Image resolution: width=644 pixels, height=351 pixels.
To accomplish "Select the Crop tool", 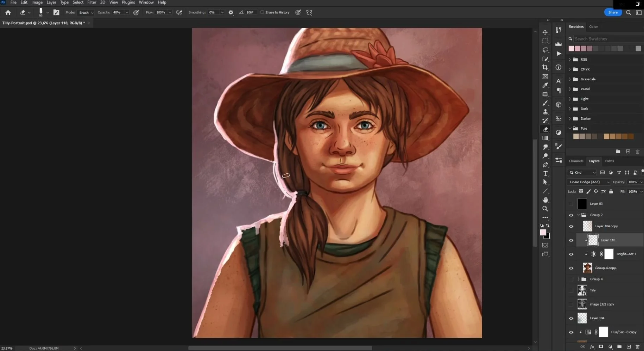I will coord(545,67).
